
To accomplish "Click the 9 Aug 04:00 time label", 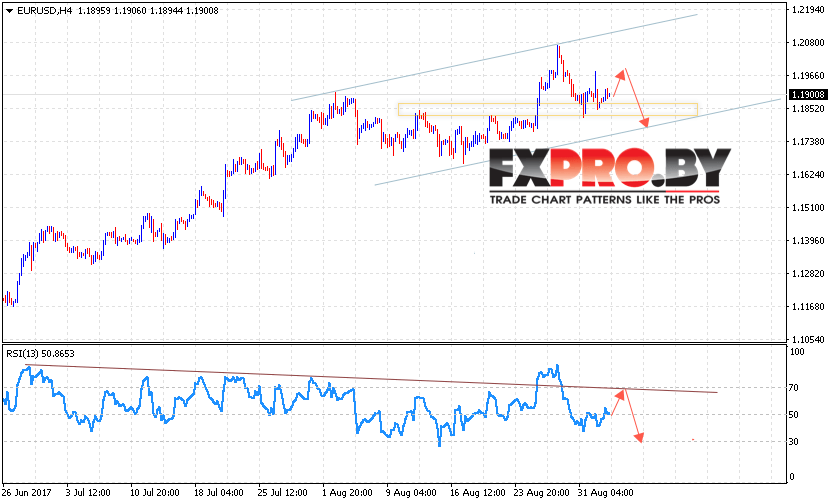I will (x=411, y=493).
